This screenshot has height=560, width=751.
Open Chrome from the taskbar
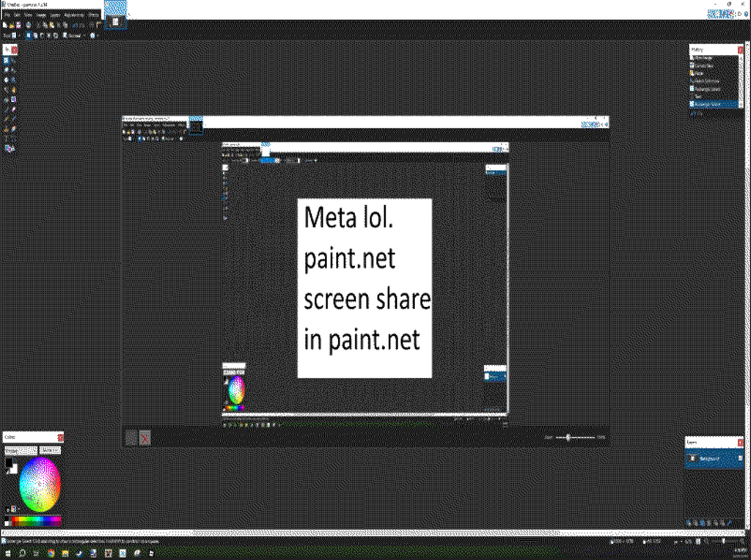click(x=51, y=553)
